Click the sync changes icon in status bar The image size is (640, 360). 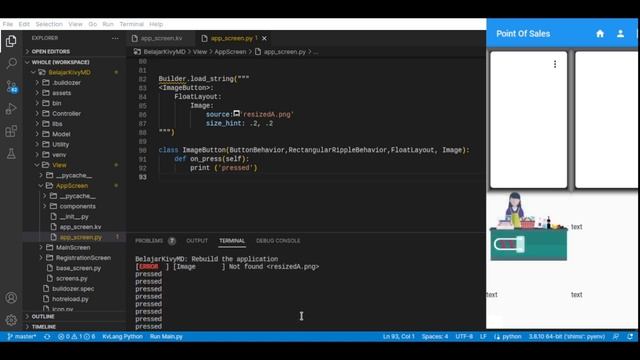tap(47, 337)
